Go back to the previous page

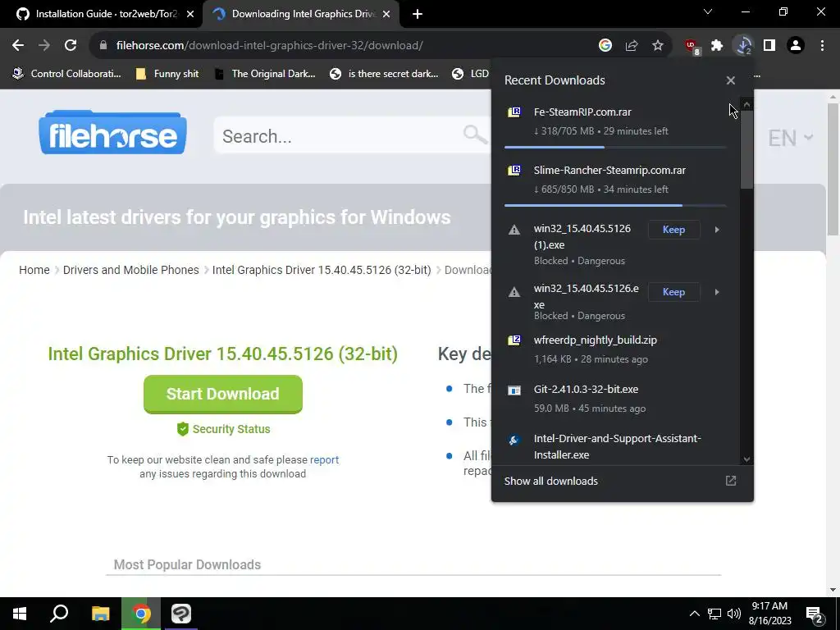point(18,46)
